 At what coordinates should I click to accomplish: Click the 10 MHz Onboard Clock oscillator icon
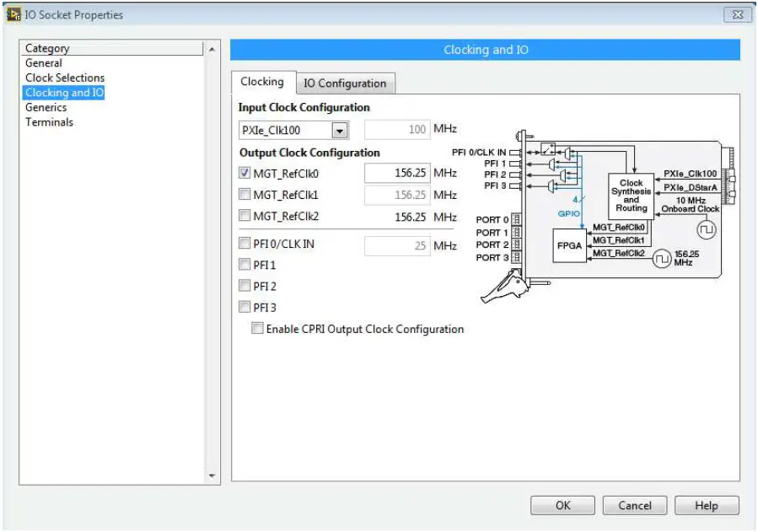(x=706, y=228)
